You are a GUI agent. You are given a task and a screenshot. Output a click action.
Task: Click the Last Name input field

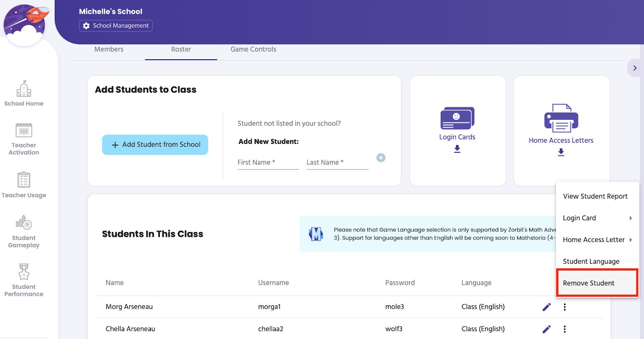tap(337, 162)
